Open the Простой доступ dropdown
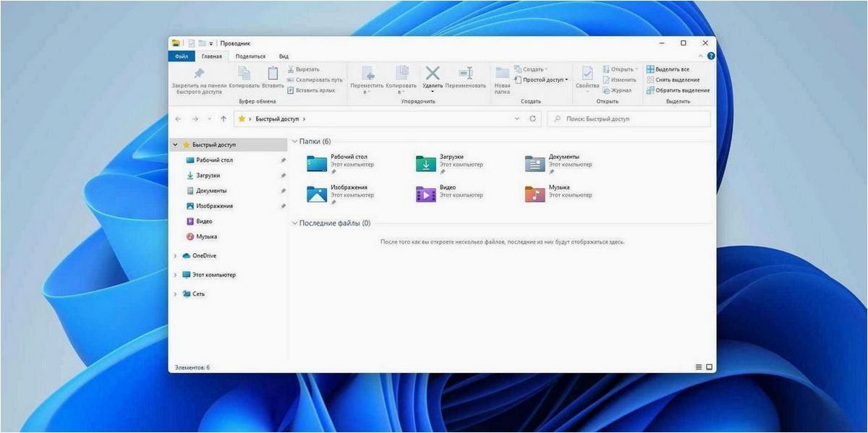The image size is (868, 433). click(542, 80)
